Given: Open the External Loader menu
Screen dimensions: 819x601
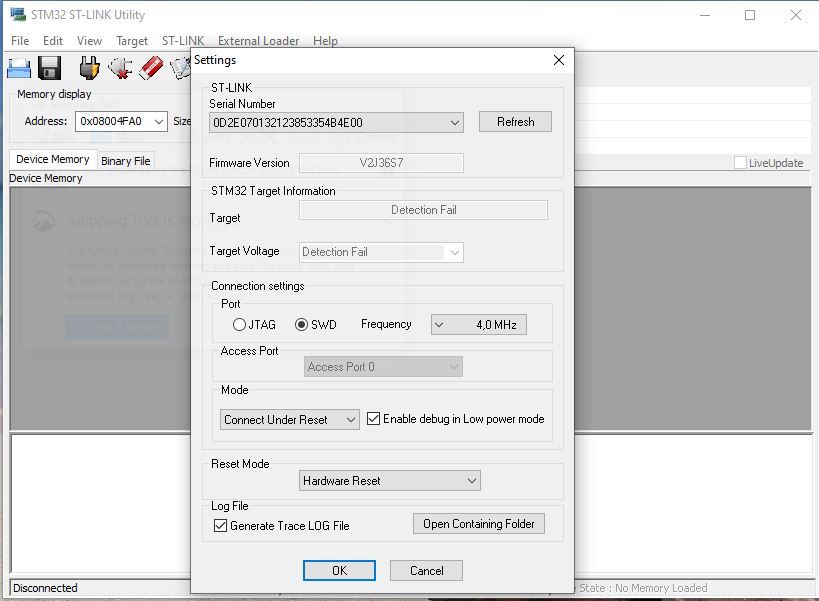Looking at the screenshot, I should click(259, 41).
